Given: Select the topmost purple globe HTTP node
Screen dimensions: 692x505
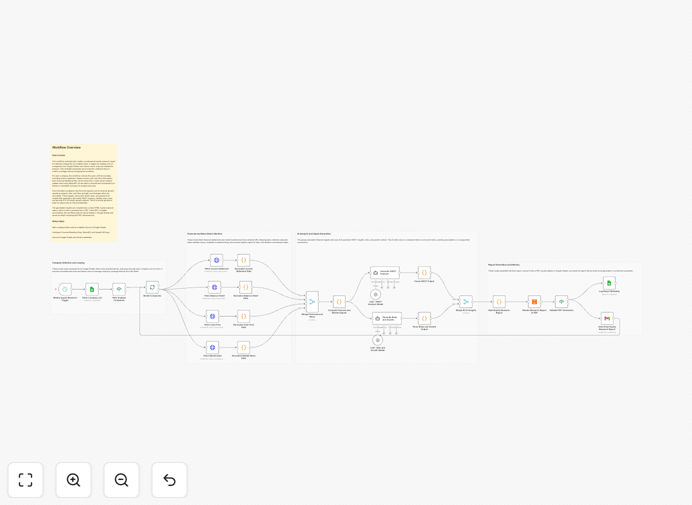Looking at the screenshot, I should click(216, 260).
